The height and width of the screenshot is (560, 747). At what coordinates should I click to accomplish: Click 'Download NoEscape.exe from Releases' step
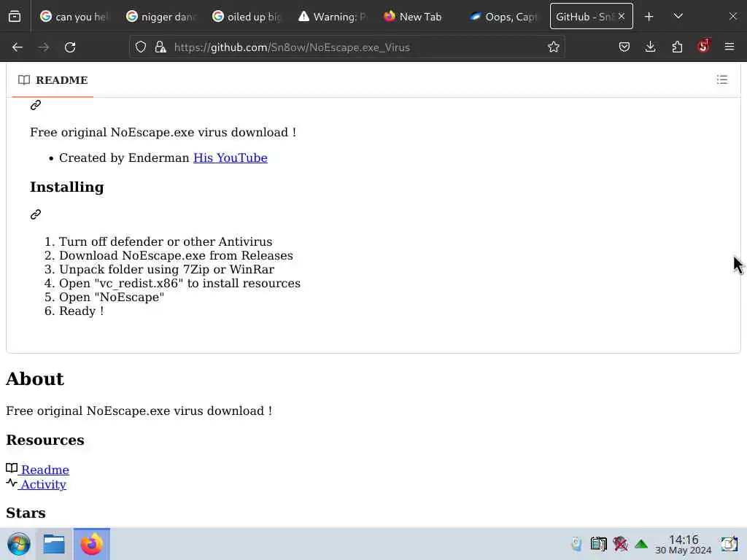point(176,255)
